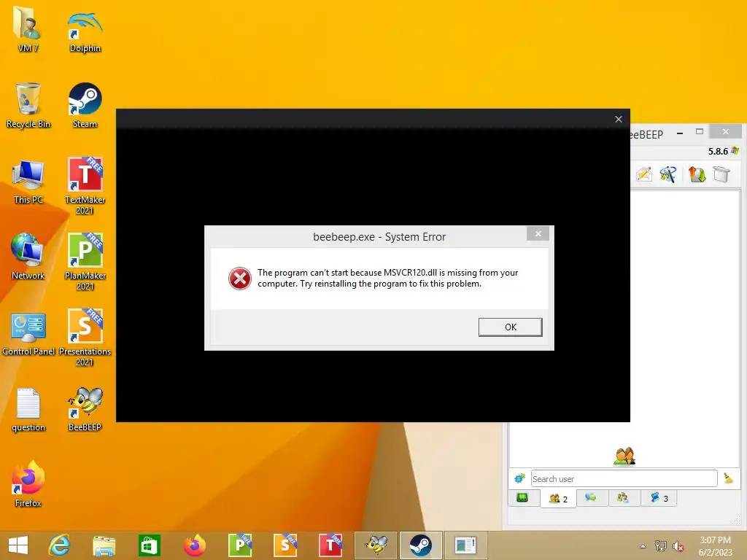Screen dimensions: 747x560
Task: Click the file transfer arrows icon in BeeBEEP
Action: [697, 174]
